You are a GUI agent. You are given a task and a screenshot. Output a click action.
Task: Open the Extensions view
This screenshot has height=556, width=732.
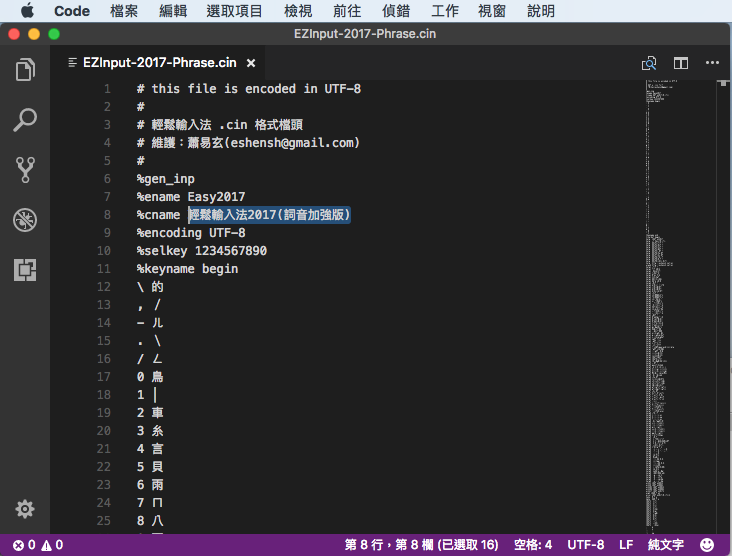(25, 270)
